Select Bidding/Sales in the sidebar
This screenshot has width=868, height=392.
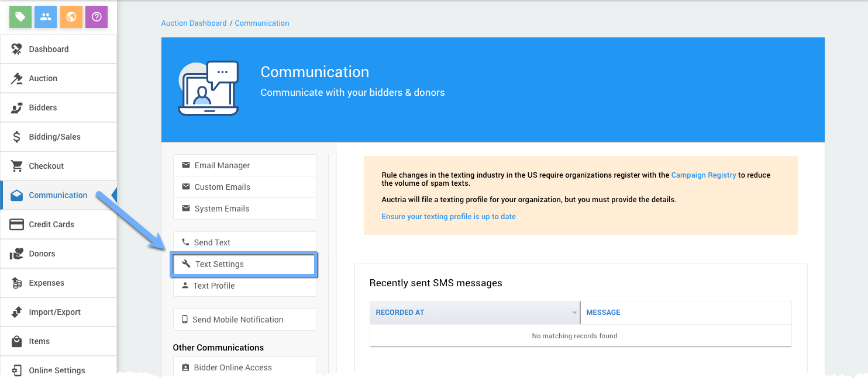(54, 137)
